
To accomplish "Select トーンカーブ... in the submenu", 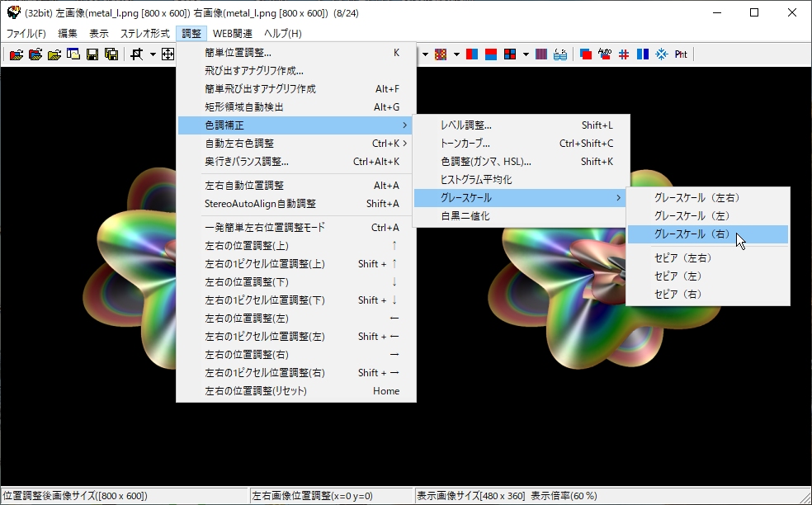I will [x=520, y=144].
